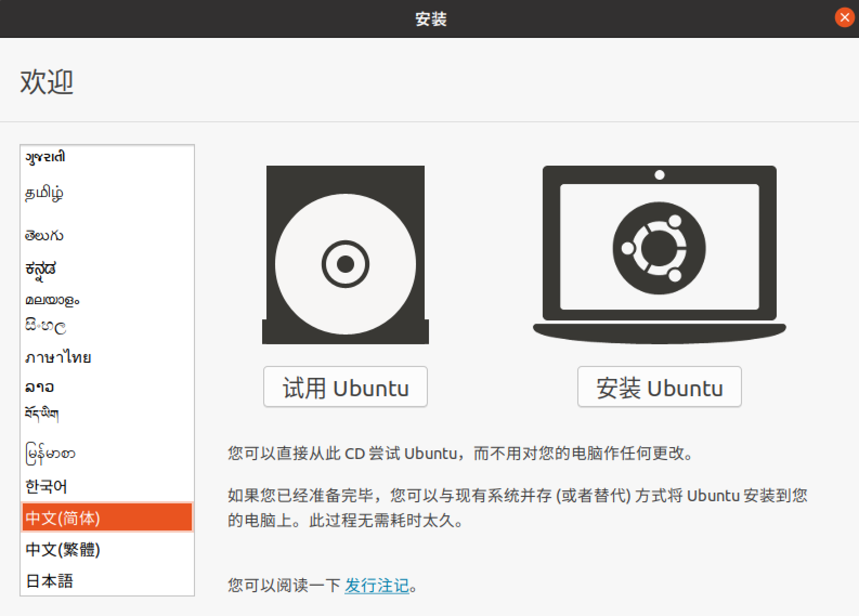The image size is (859, 616).
Task: Close the installer with the orange X
Action: pyautogui.click(x=844, y=18)
